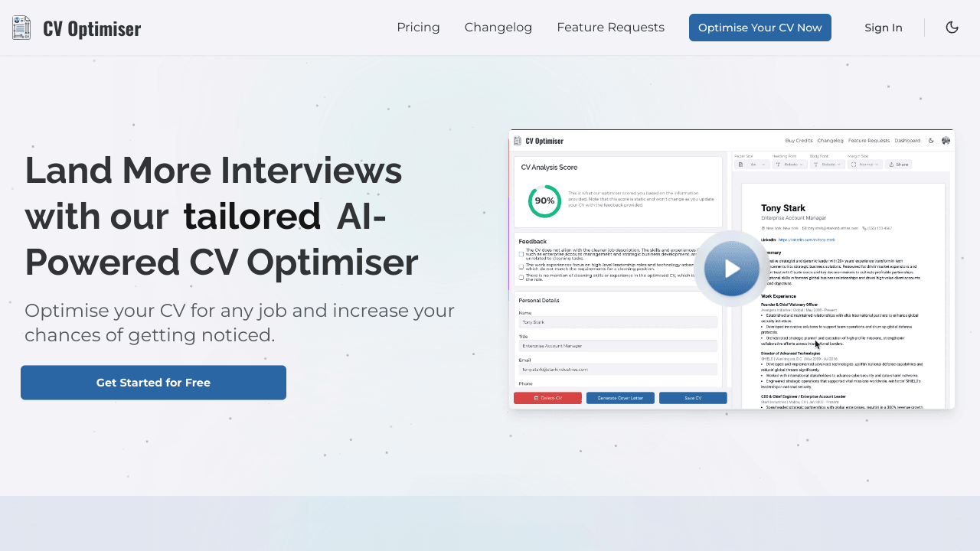Tick the feedback checkbox about leadership roles
The height and width of the screenshot is (551, 980).
[x=521, y=267]
